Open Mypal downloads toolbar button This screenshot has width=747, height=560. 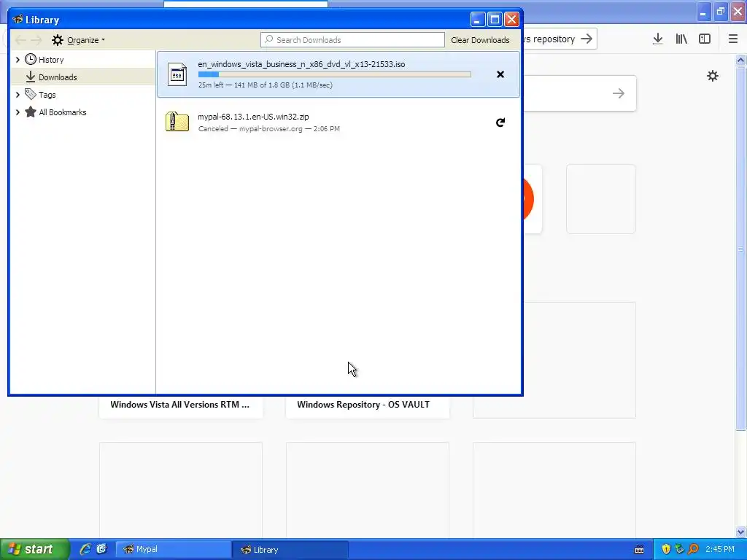(657, 39)
